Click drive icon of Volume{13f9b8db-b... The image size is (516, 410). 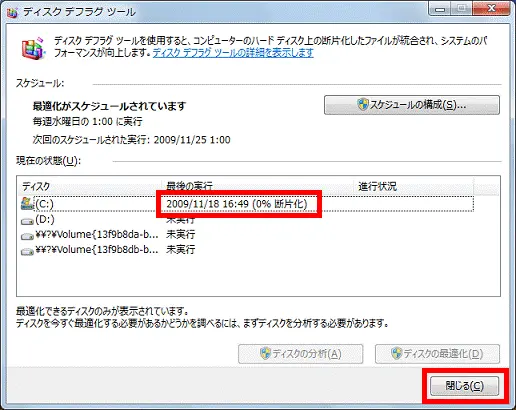click(27, 251)
